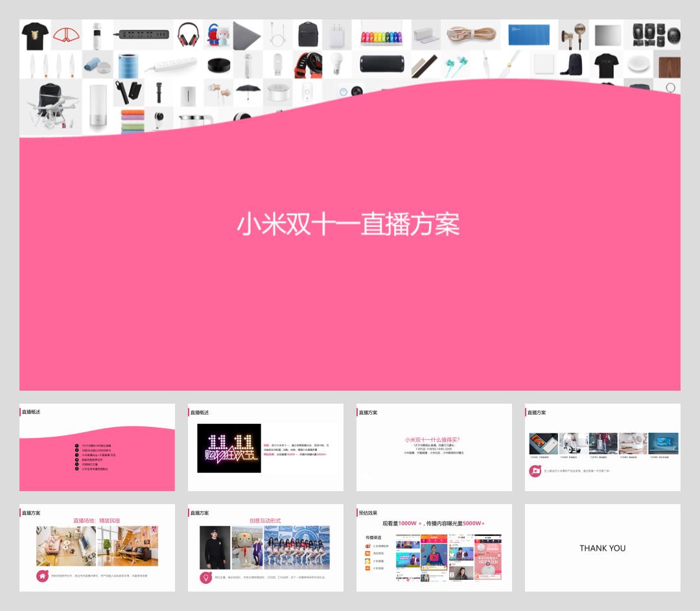Open the 直播场地:精装民宿 slide
The width and height of the screenshot is (700, 611).
click(x=97, y=548)
